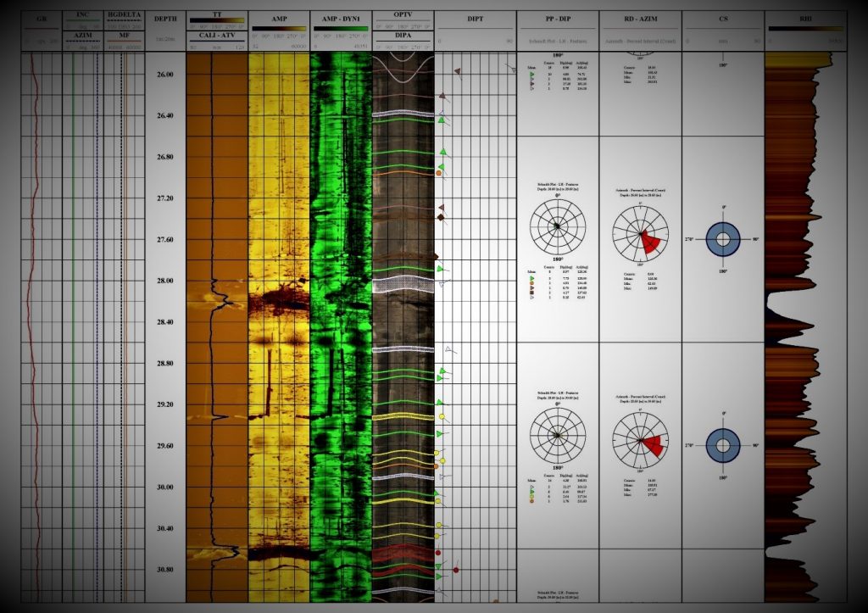Click the brown triangle tadpole near depth 27.20
868x613 pixels.
pos(442,206)
